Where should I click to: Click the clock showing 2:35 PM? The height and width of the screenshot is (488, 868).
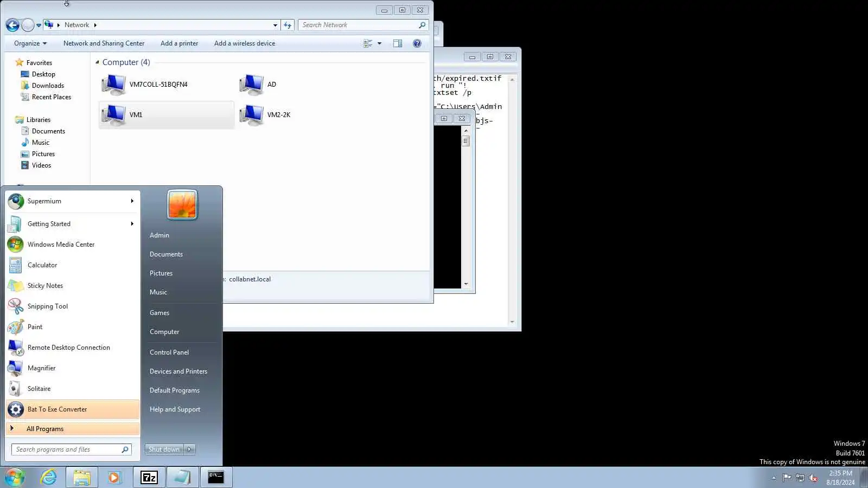coord(840,473)
